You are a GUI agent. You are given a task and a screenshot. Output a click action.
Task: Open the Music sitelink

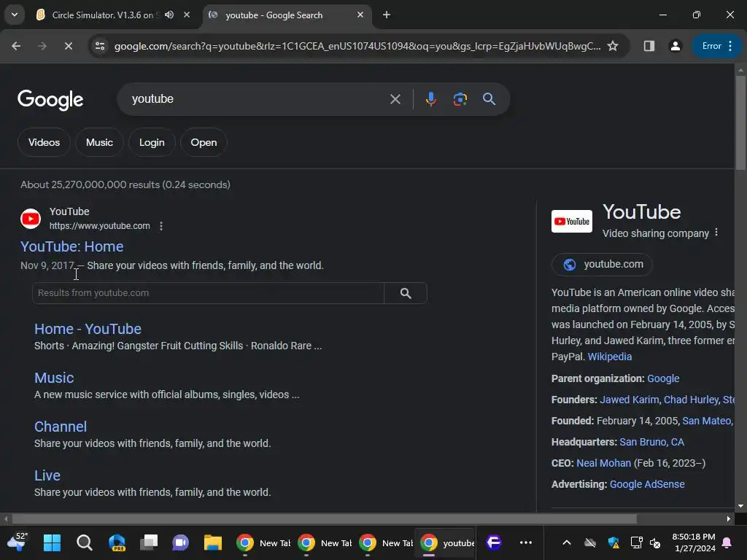coord(54,378)
